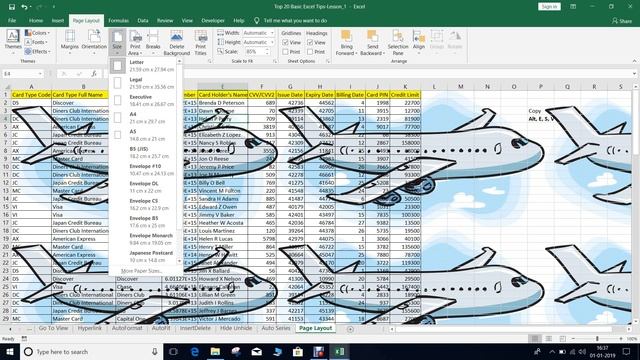Switch to Page Break Preview icon
Image resolution: width=640 pixels, height=360 pixels.
tap(562, 339)
